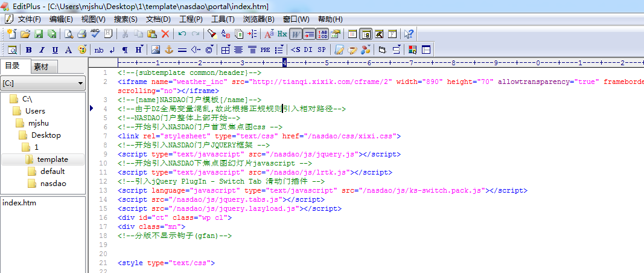Open Print Preview from the toolbar
644x273 pixels.
[x=69, y=34]
